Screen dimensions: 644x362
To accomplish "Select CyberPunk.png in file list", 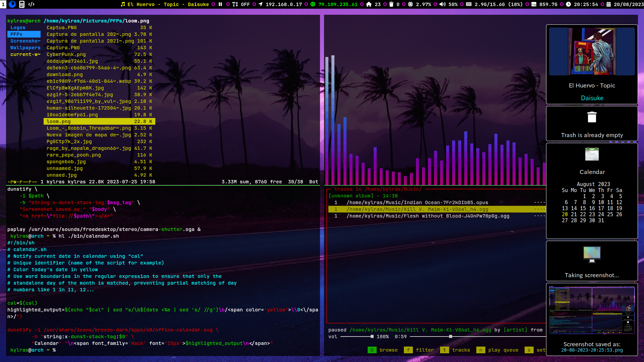I will click(x=99, y=54).
